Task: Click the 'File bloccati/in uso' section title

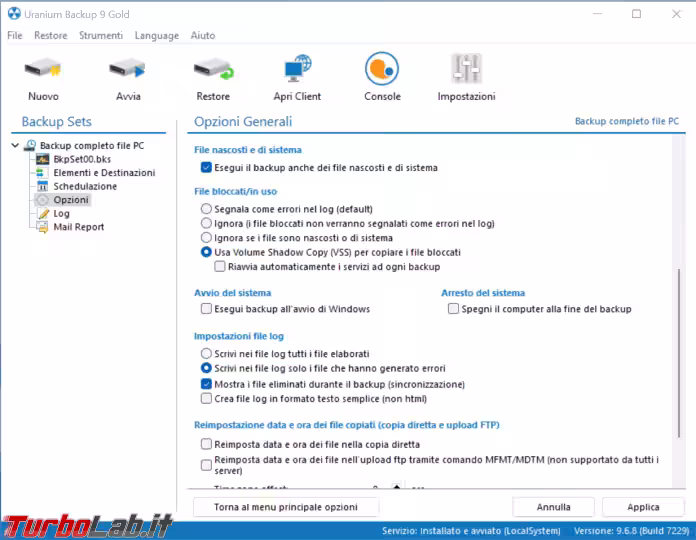Action: pos(235,191)
